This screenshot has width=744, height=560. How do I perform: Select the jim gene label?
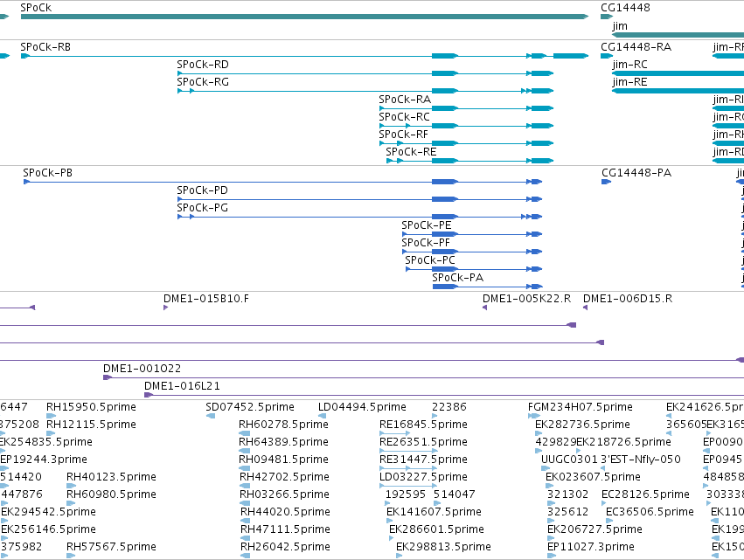[x=620, y=26]
